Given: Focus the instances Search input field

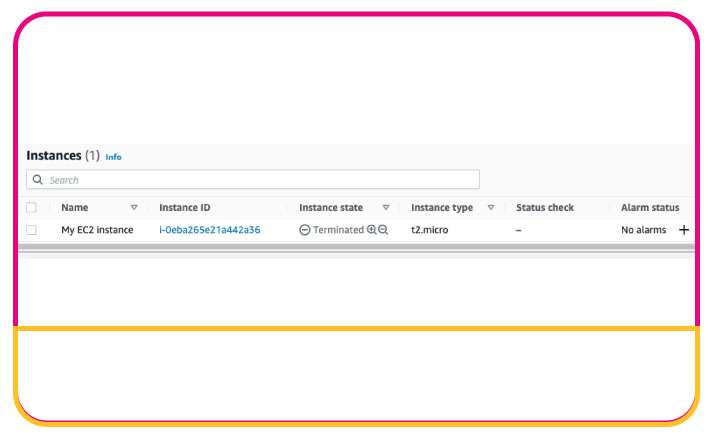Looking at the screenshot, I should click(x=260, y=180).
